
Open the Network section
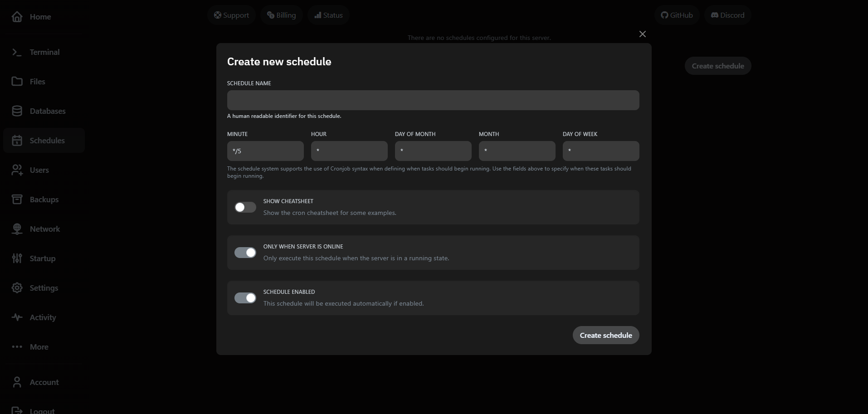point(45,229)
